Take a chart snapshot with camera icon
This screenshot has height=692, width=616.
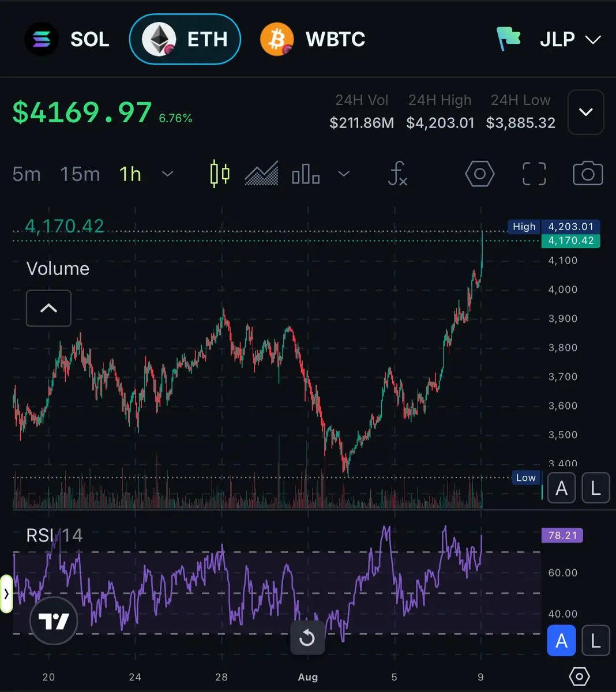588,174
